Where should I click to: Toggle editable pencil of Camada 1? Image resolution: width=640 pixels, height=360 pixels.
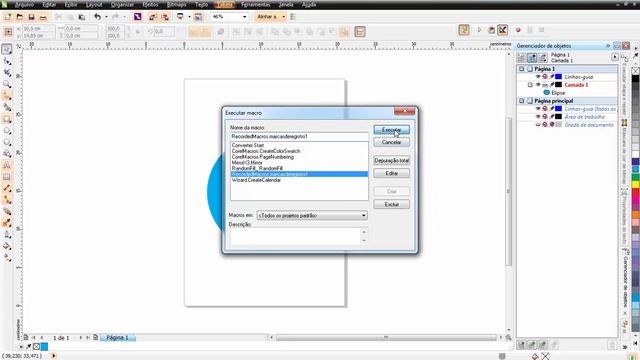click(x=552, y=85)
